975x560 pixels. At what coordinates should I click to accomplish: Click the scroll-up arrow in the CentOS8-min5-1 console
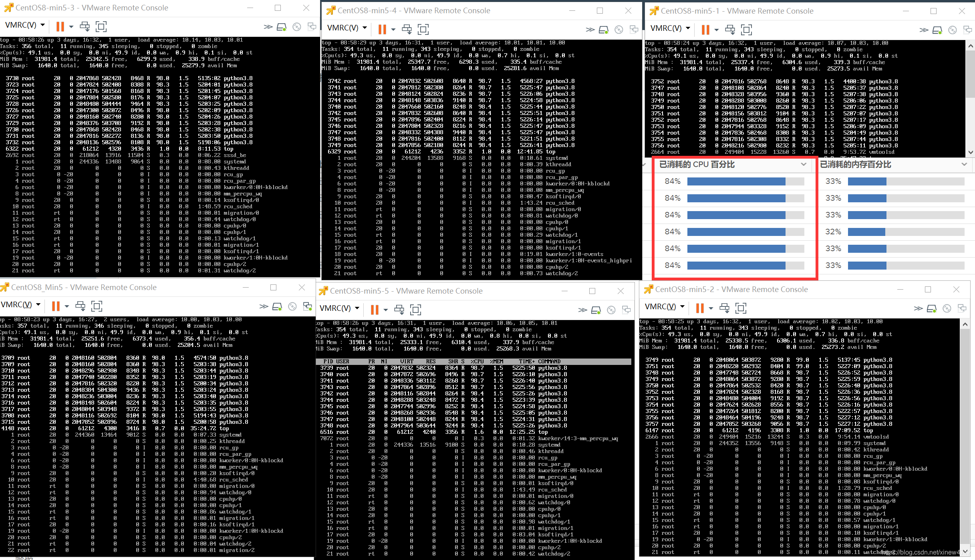pos(971,46)
